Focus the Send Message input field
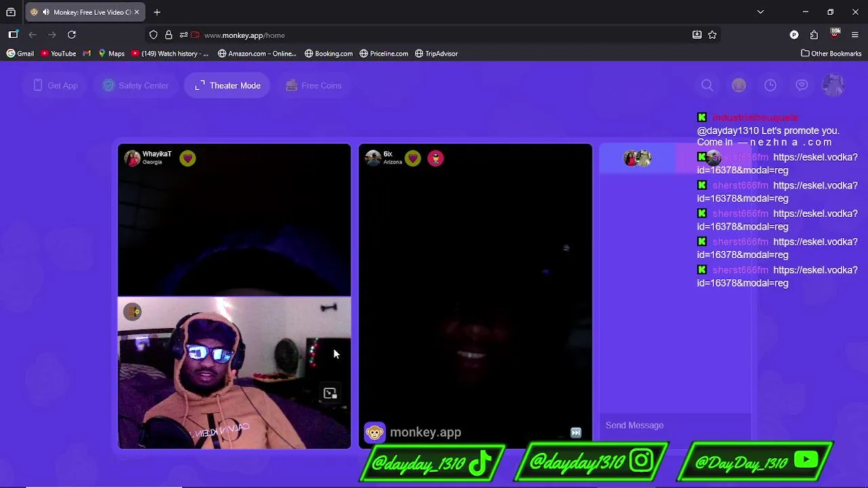Screen dimensions: 868x488 pos(675,425)
